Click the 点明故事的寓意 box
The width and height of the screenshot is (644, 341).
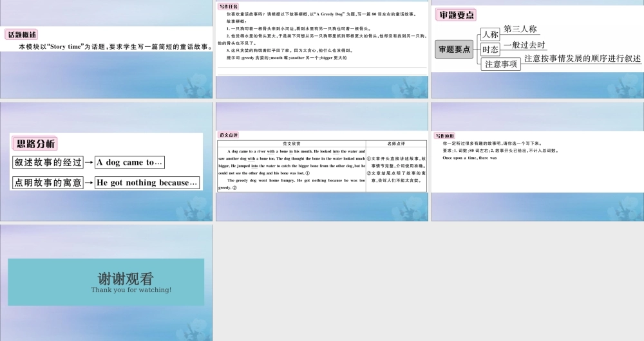click(48, 183)
